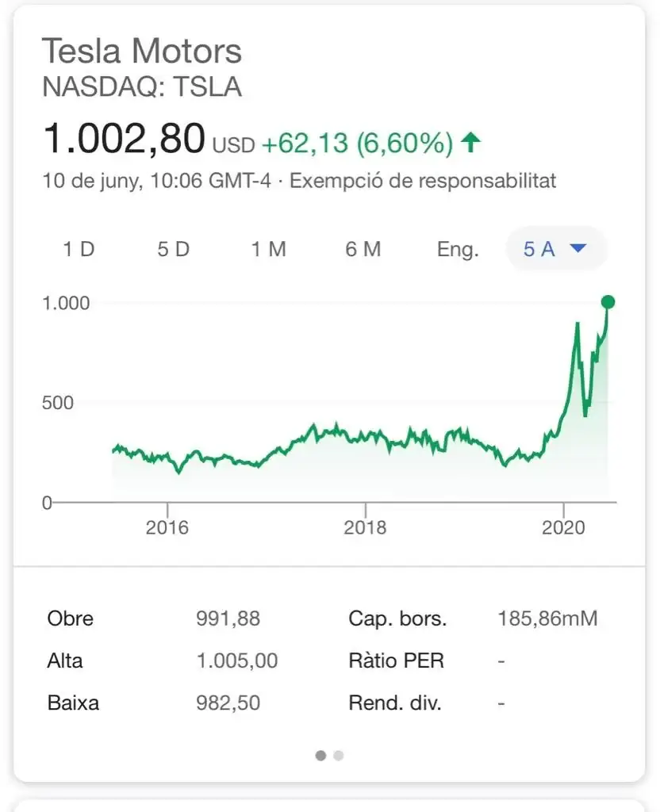Click the Obre opening price 991,88
This screenshot has height=812, width=660.
pyautogui.click(x=228, y=619)
